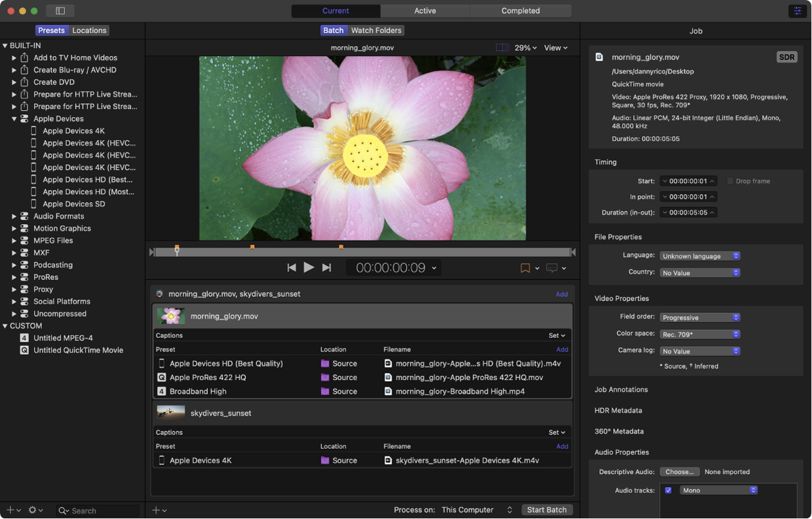Enable the Drop frame checkbox
Image resolution: width=812 pixels, height=519 pixels.
point(730,181)
